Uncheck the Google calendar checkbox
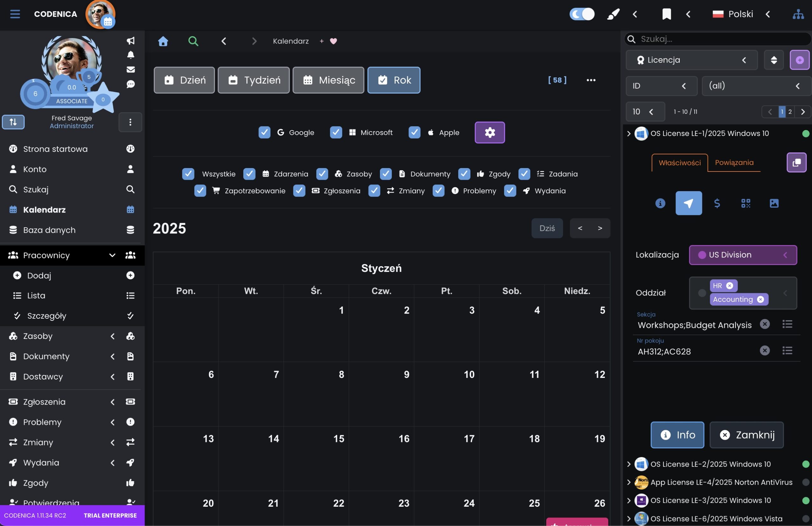The width and height of the screenshot is (812, 526). point(265,132)
